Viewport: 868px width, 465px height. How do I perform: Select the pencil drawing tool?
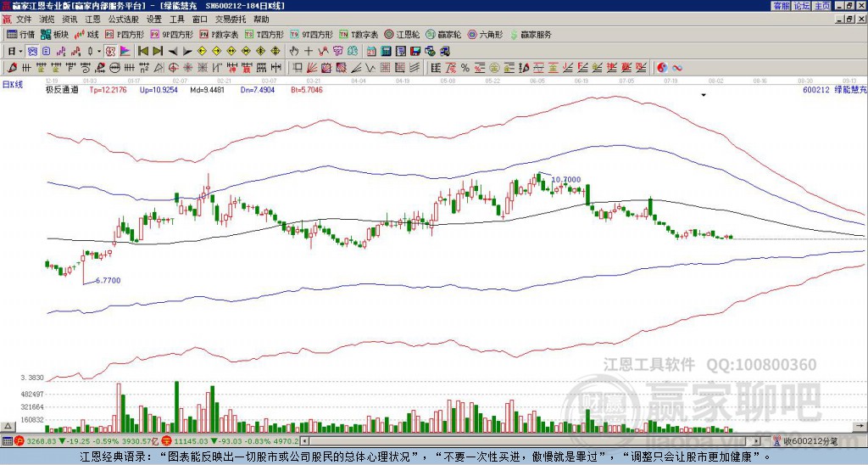(12, 68)
